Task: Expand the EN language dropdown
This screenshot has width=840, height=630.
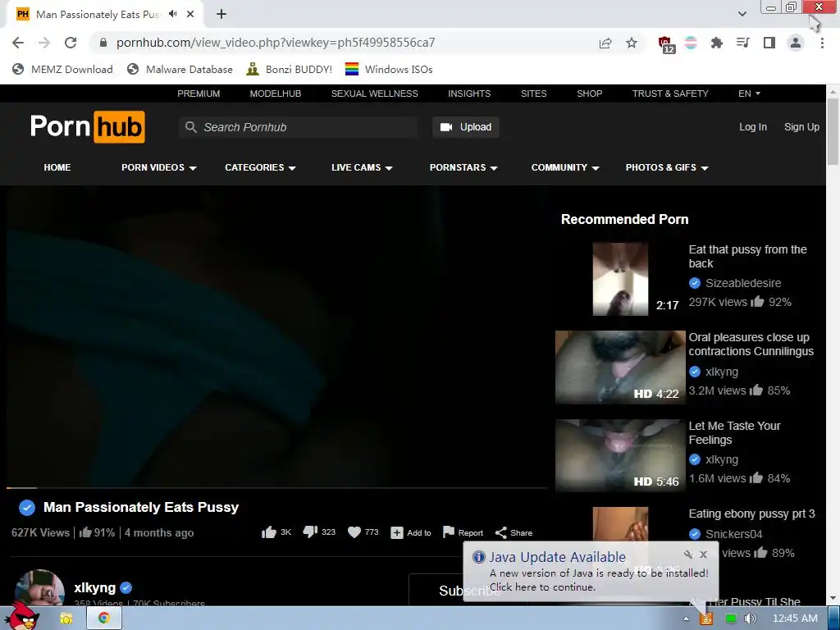Action: coord(749,94)
